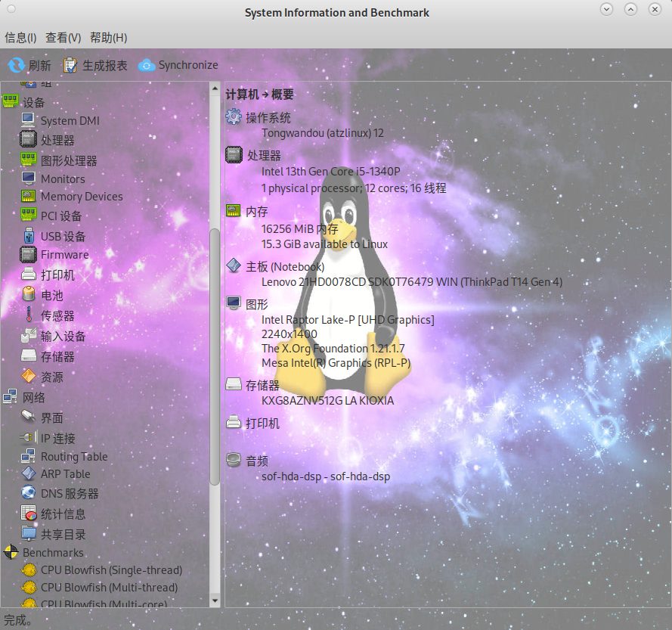Select the 处理器 chip icon in sidebar
Screen dimensions: 672x630
pos(28,139)
